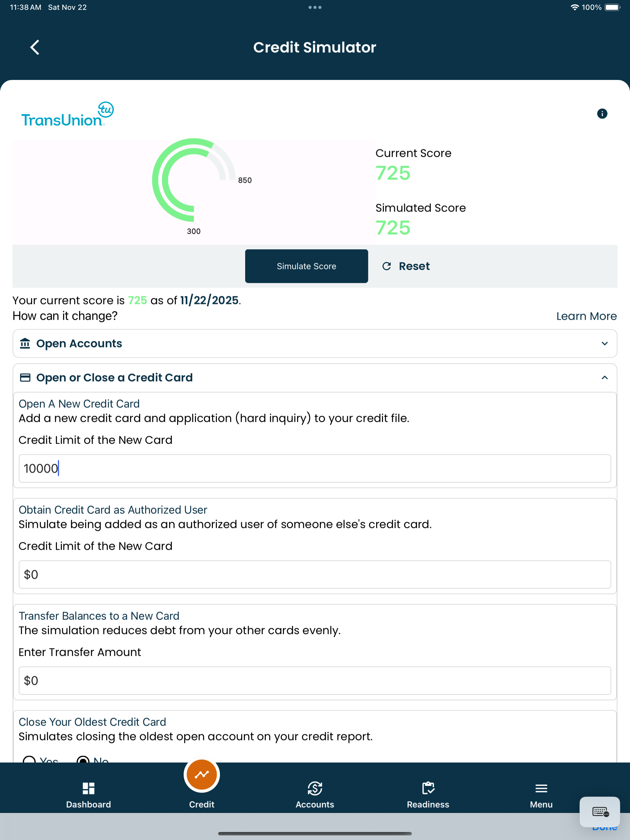Tap the TransUnion logo
Screen dimensions: 630x840
pos(68,114)
